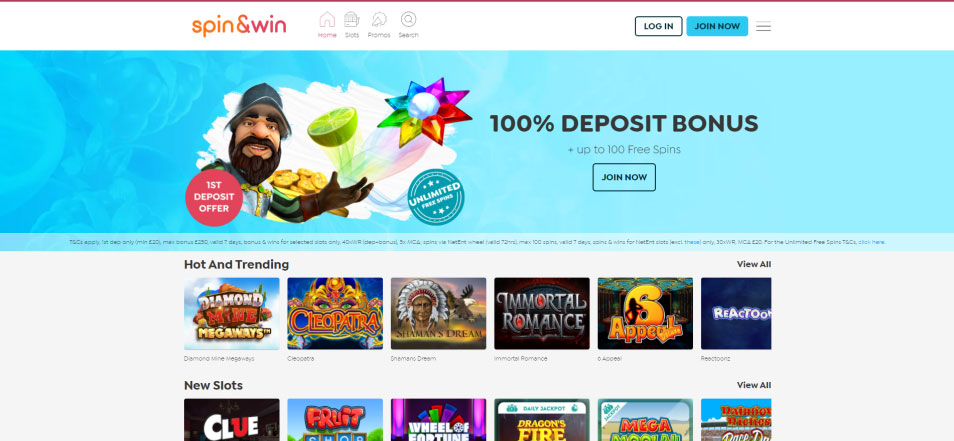Open the Diamond Mine Megaways game thumbnail
Image resolution: width=954 pixels, height=441 pixels.
232,313
